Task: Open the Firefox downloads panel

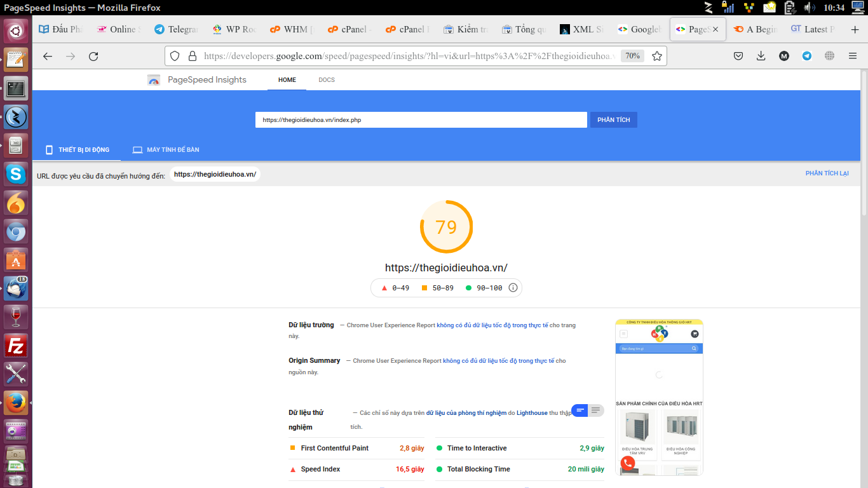Action: coord(761,56)
